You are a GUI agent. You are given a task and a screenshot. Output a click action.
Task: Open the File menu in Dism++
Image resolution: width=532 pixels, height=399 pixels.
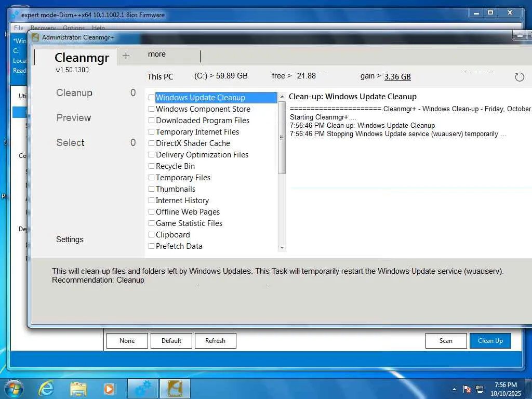[x=19, y=28]
